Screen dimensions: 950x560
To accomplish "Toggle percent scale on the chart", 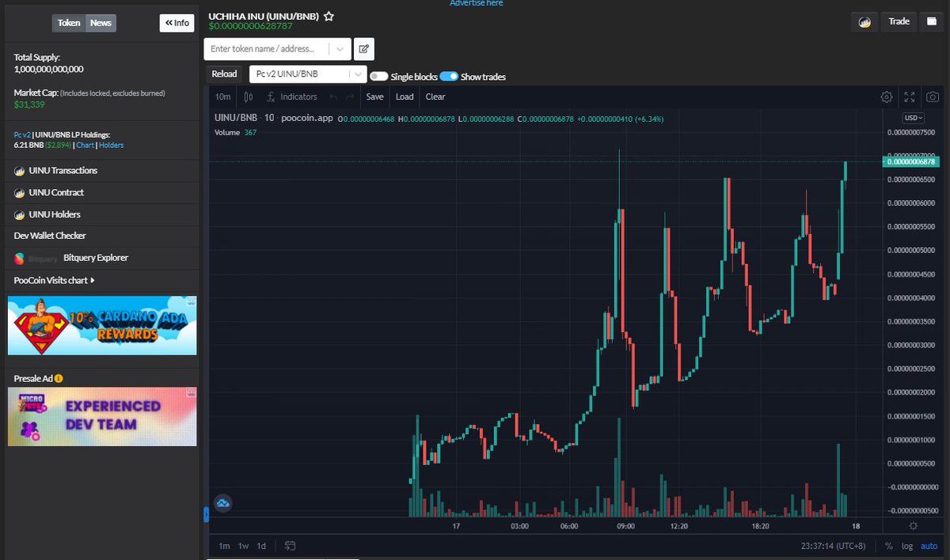I will (889, 546).
